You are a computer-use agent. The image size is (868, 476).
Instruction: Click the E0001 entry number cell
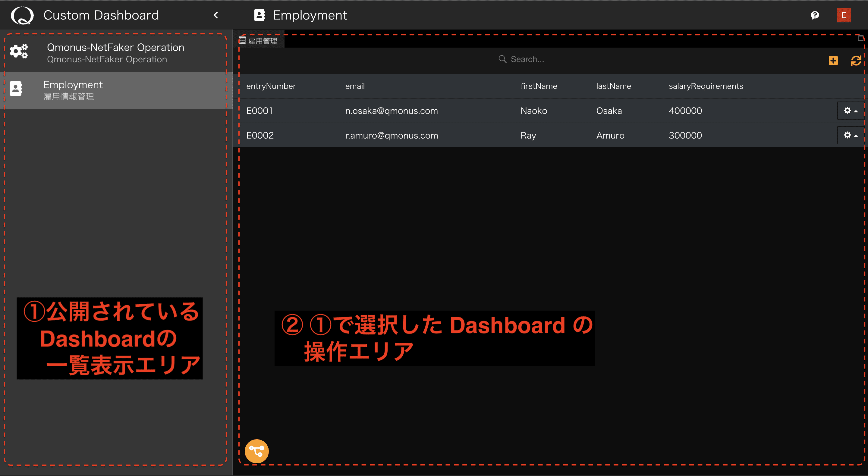[x=259, y=111]
